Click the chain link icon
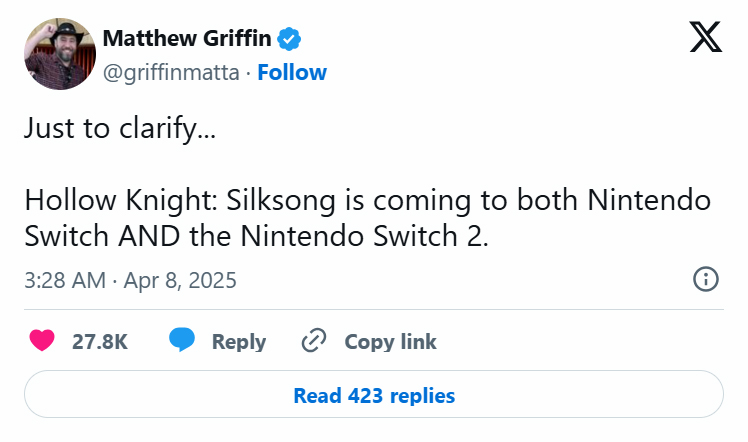 (x=314, y=341)
